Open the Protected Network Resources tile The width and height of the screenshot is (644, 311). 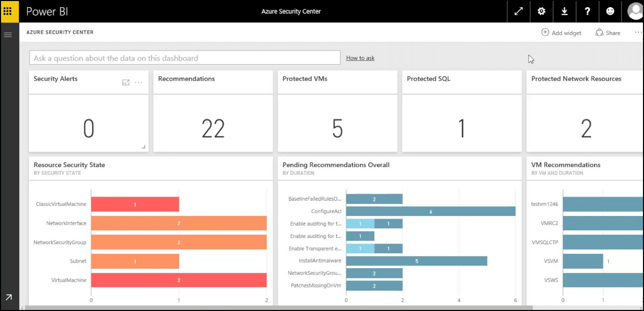pos(585,111)
